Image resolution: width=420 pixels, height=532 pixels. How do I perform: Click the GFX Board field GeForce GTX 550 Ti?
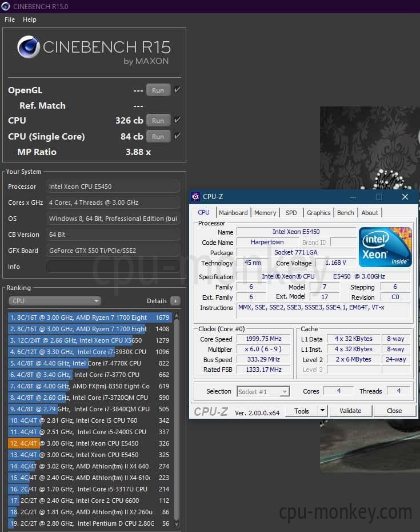click(x=113, y=251)
